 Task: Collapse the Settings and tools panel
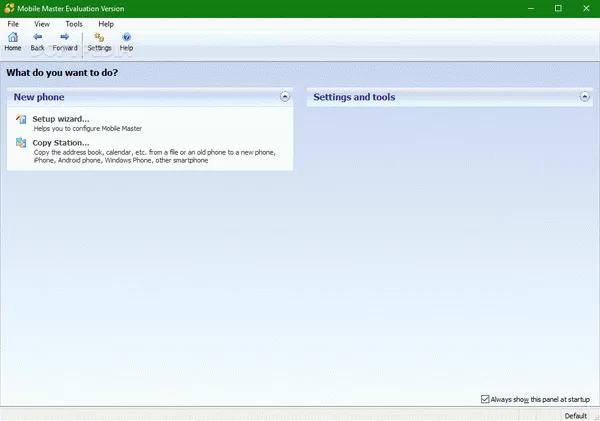pos(584,96)
